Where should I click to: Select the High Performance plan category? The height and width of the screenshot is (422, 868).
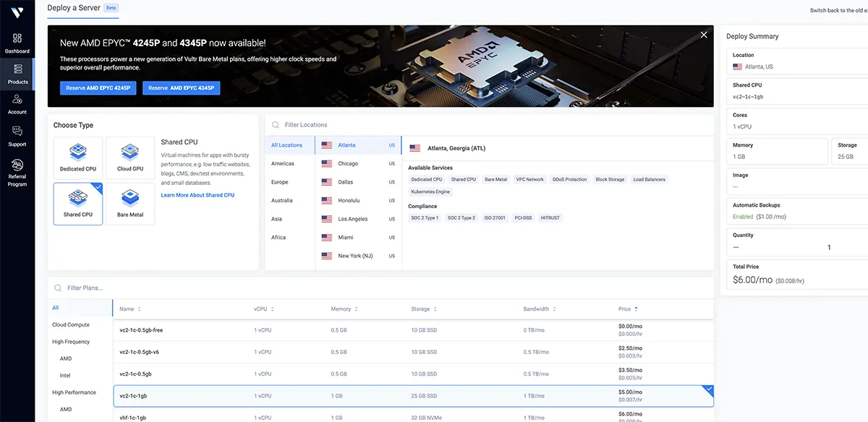tap(80, 392)
